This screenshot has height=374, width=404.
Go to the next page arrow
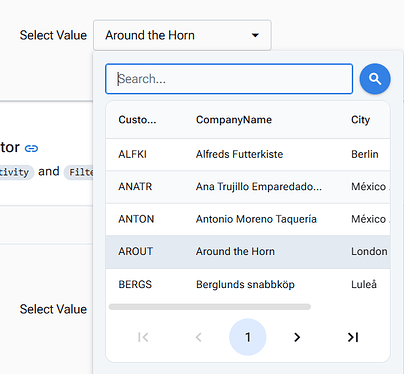[297, 337]
